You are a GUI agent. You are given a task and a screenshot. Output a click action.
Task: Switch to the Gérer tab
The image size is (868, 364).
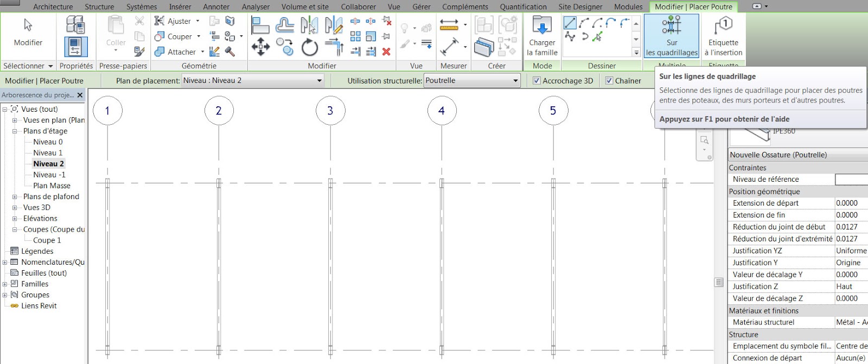pos(422,7)
